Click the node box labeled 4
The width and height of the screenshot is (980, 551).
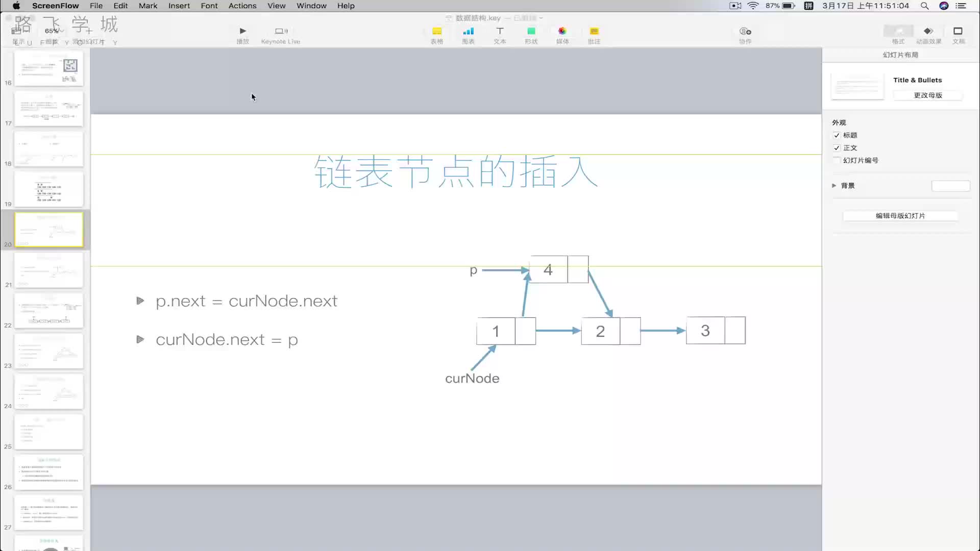click(x=559, y=269)
